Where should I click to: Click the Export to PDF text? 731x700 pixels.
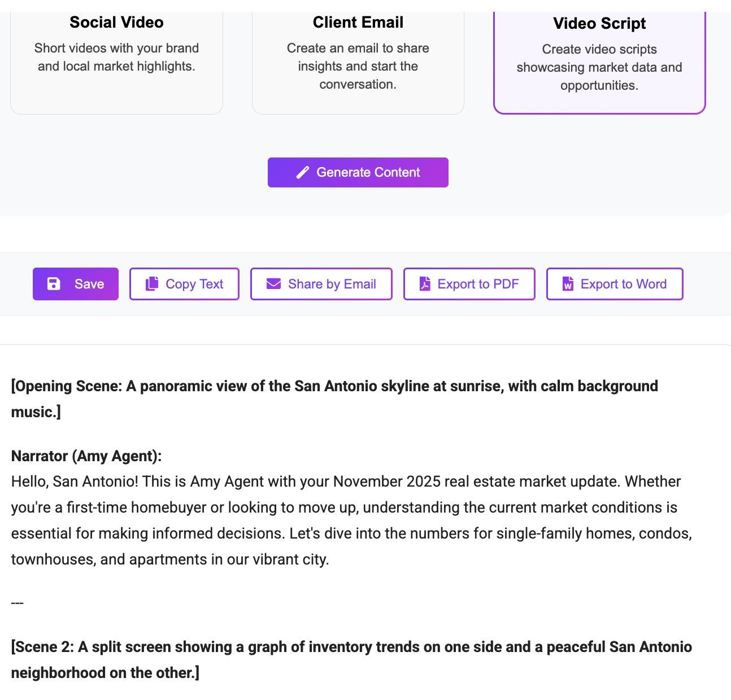[x=478, y=284]
